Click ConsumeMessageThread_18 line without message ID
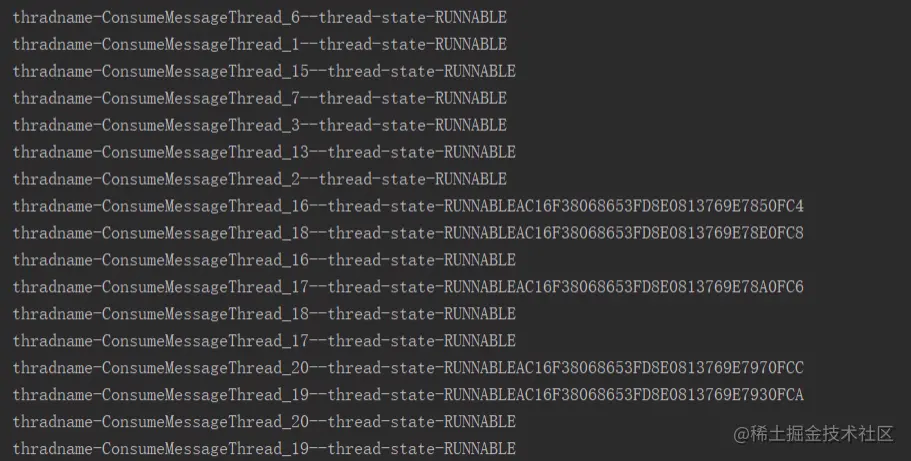The image size is (911, 461). coord(264,313)
